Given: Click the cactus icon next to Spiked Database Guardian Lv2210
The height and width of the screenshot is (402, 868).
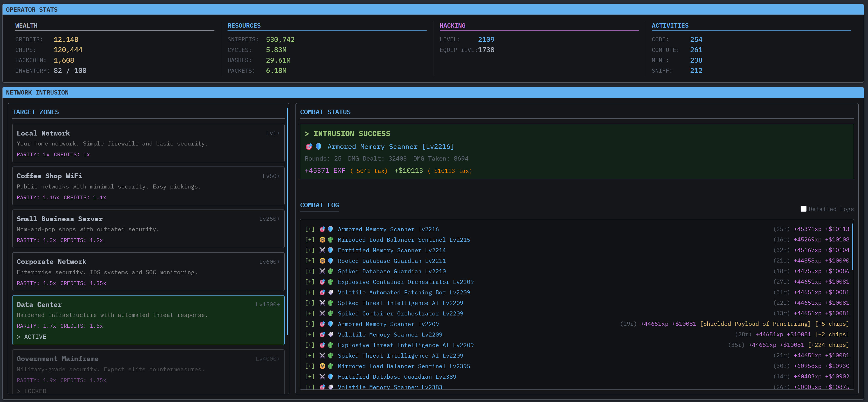Looking at the screenshot, I should point(330,271).
